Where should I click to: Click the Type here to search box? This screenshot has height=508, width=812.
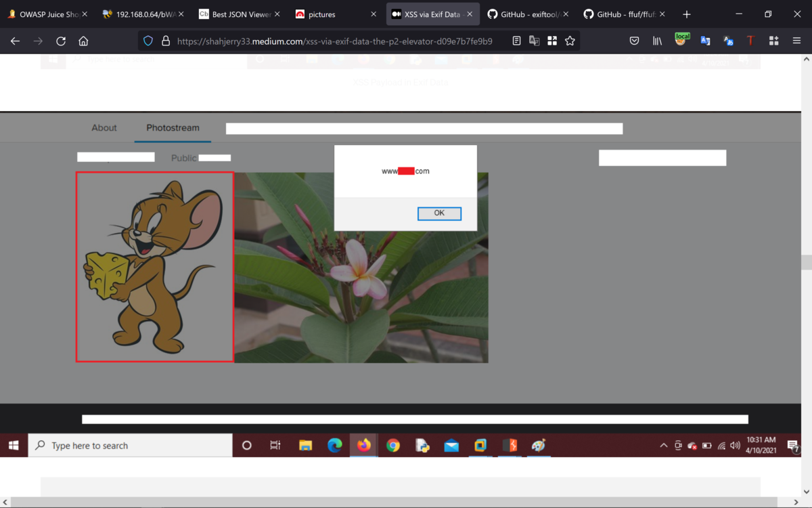pos(130,446)
